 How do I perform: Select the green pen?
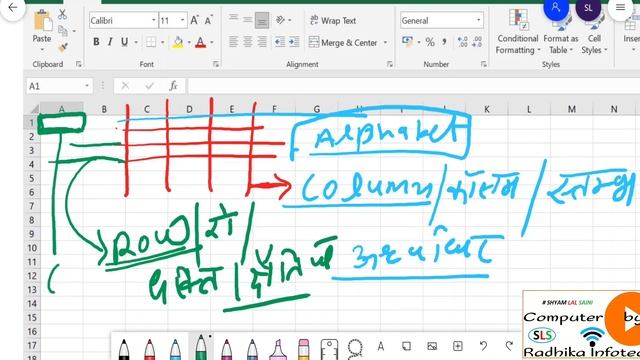pyautogui.click(x=201, y=348)
